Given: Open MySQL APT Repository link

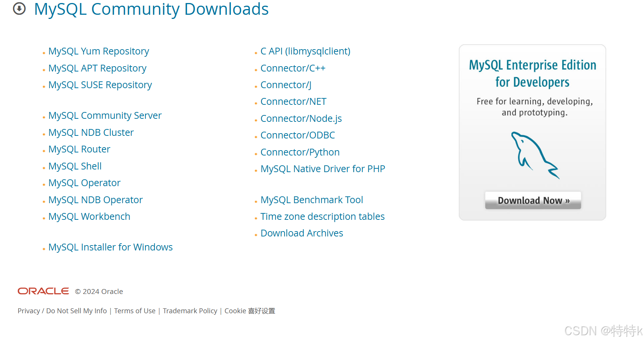Looking at the screenshot, I should (x=97, y=68).
